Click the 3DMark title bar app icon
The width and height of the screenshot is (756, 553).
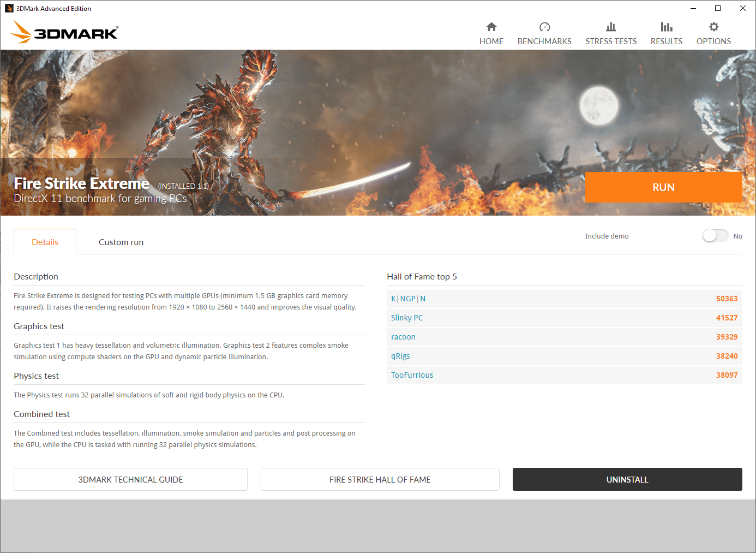pyautogui.click(x=9, y=8)
